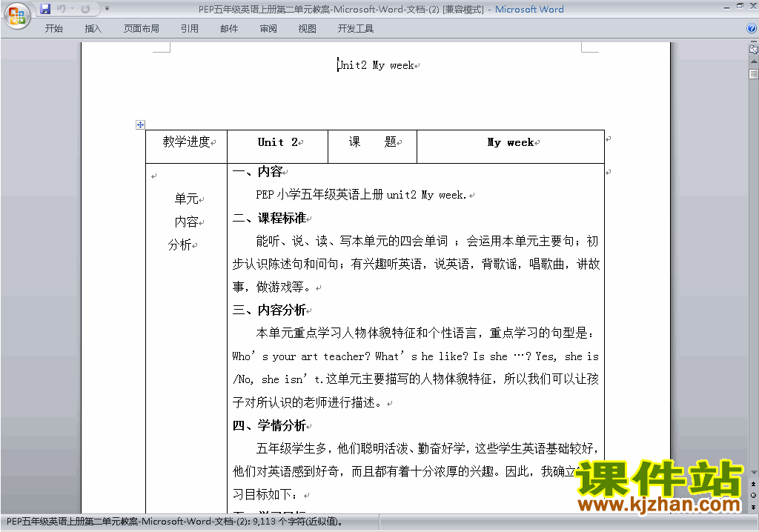Restore down the Word window
The height and width of the screenshot is (532, 759).
coord(740,6)
